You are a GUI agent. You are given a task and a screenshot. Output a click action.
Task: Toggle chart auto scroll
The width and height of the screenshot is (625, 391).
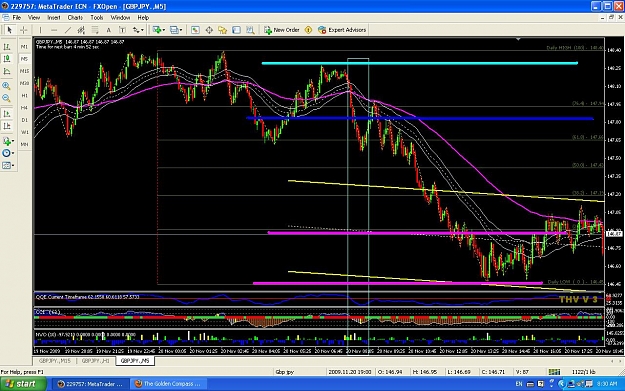coord(7,114)
